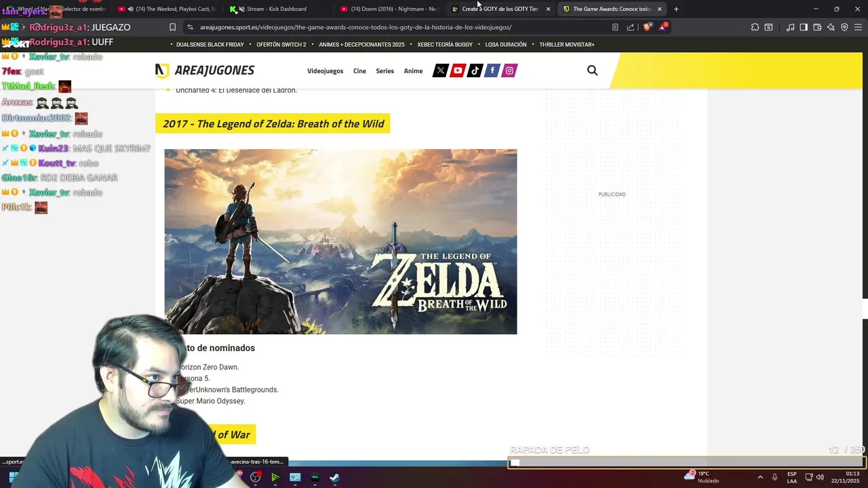The height and width of the screenshot is (488, 868).
Task: Click the browser address bar URL
Action: [x=355, y=27]
